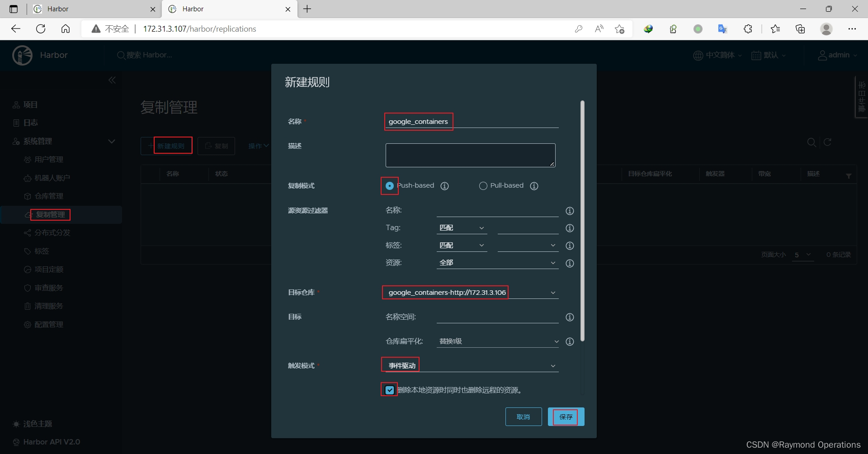This screenshot has width=868, height=454.
Task: Add page to favorites star icon
Action: point(620,29)
